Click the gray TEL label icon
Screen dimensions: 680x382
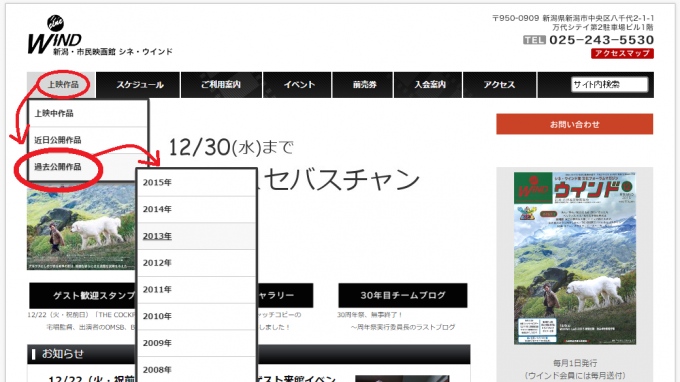pos(534,40)
